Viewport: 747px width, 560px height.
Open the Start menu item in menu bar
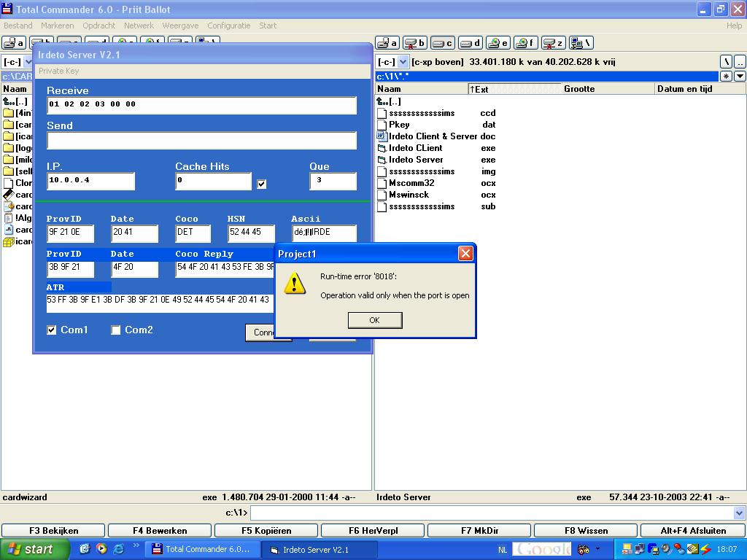point(268,26)
